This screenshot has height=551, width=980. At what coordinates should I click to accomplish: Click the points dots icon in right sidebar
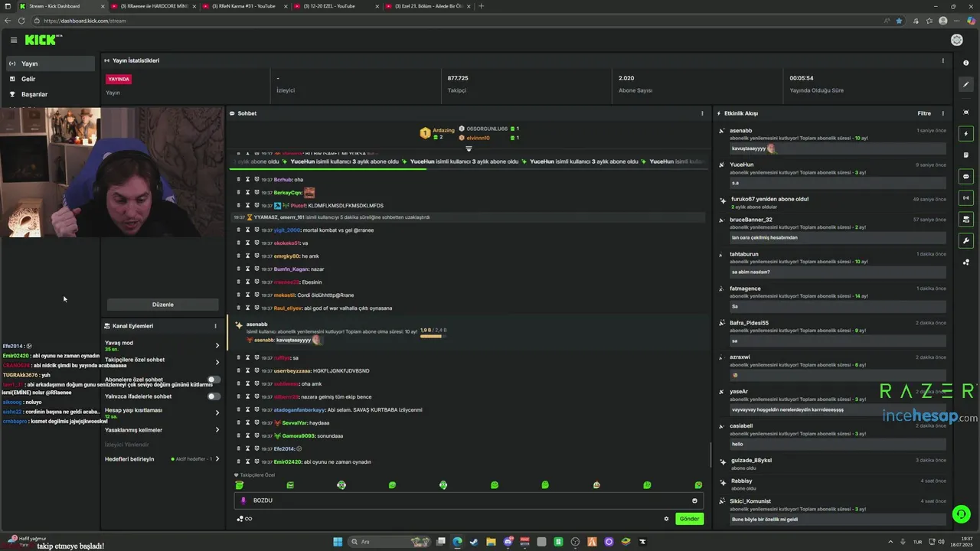(x=966, y=262)
